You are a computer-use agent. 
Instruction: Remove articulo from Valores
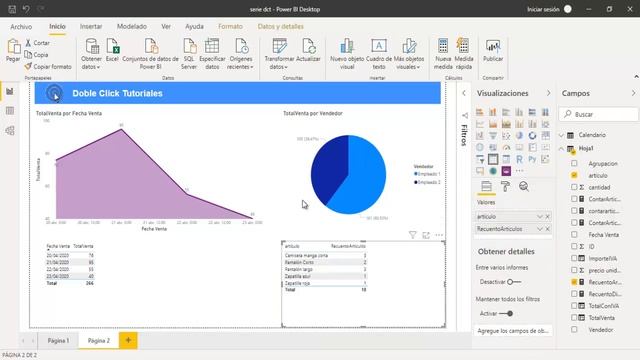click(x=547, y=216)
